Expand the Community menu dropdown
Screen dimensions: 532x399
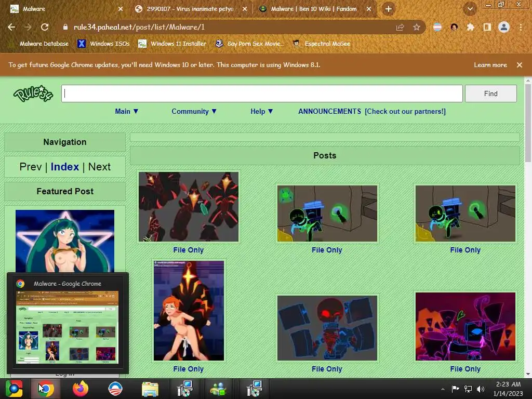coord(194,111)
